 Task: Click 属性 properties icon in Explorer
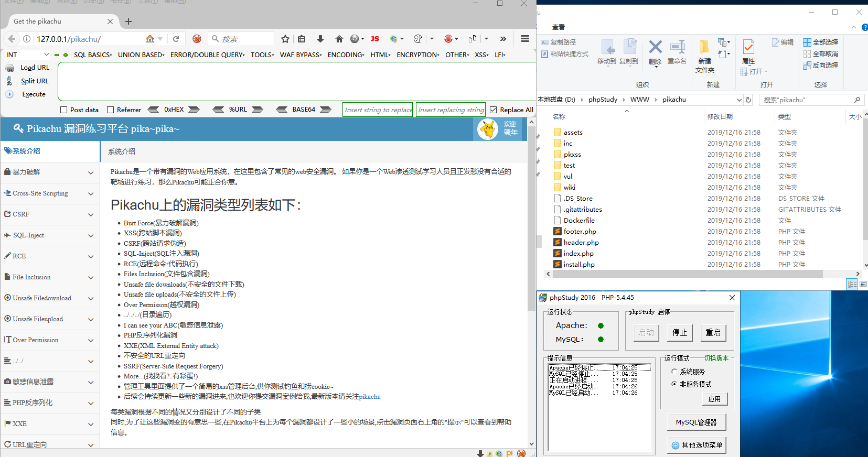coord(748,48)
